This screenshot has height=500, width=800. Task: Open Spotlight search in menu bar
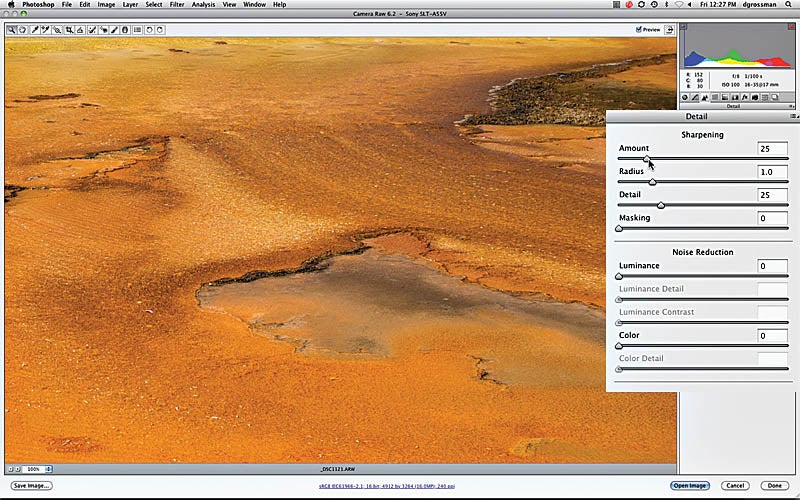(x=788, y=5)
